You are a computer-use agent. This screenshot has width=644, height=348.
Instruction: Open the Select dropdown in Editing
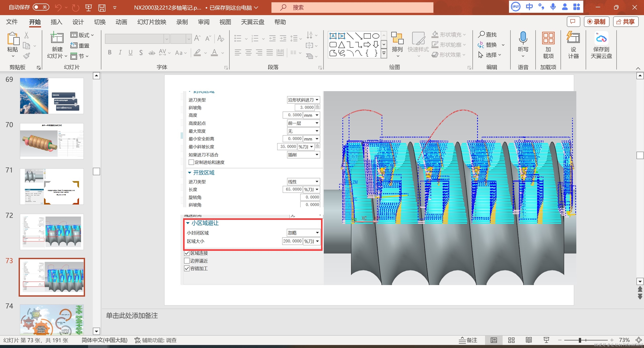coord(490,55)
